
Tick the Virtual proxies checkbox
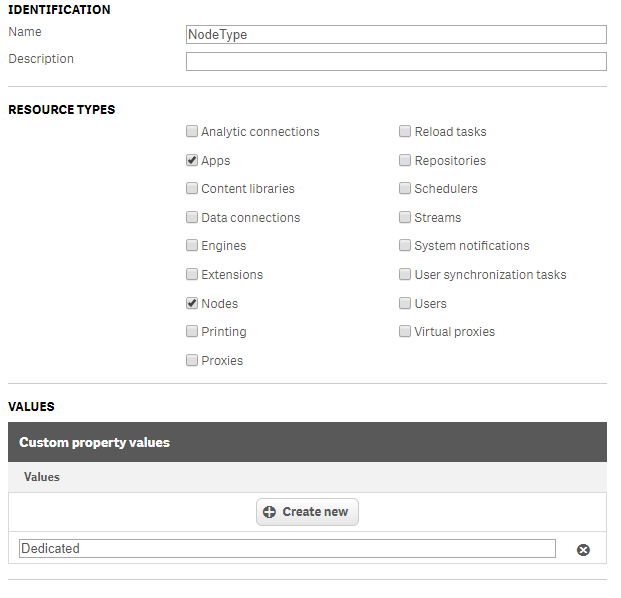[x=405, y=331]
